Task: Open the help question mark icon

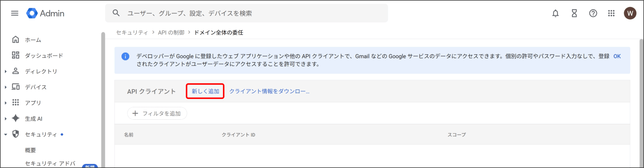Action: [593, 13]
